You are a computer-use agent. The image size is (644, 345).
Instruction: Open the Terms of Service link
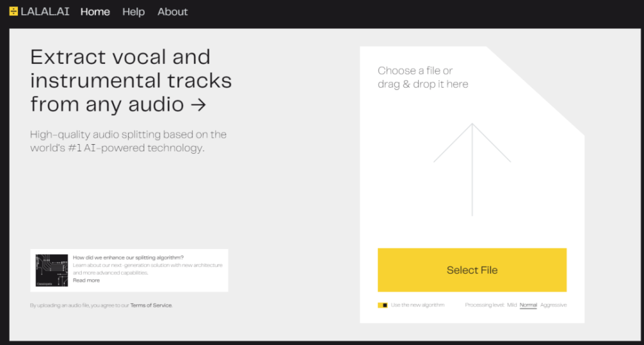(151, 306)
